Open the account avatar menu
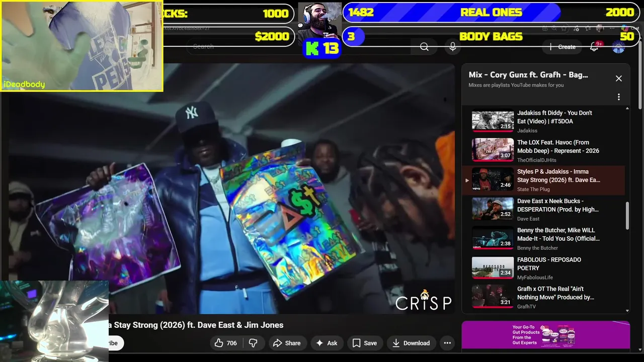 coord(618,47)
